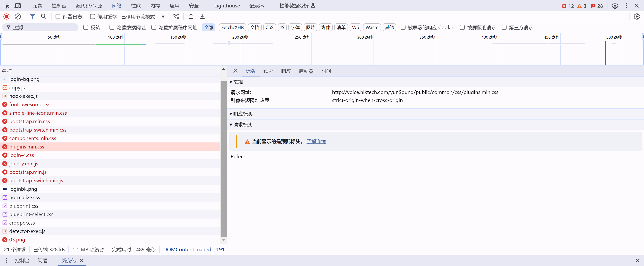The height and width of the screenshot is (266, 644).
Task: Click the warning icon in provisional headers notice
Action: click(247, 142)
